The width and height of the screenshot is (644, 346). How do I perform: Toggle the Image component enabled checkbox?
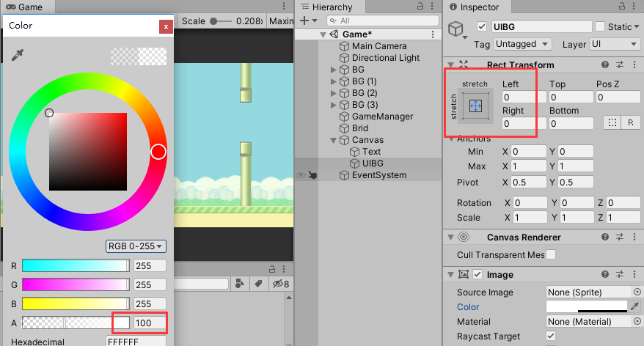click(477, 274)
